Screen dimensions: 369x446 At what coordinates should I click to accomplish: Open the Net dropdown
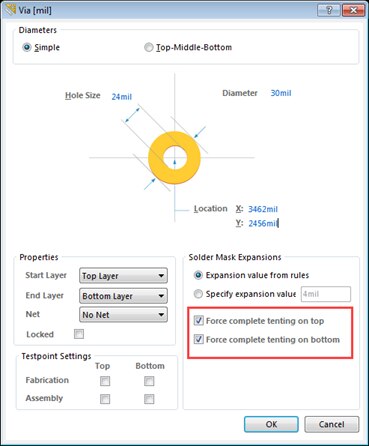pos(123,315)
